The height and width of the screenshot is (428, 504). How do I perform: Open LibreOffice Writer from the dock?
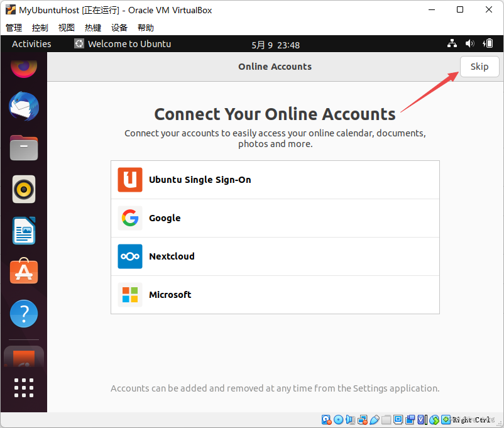[24, 231]
